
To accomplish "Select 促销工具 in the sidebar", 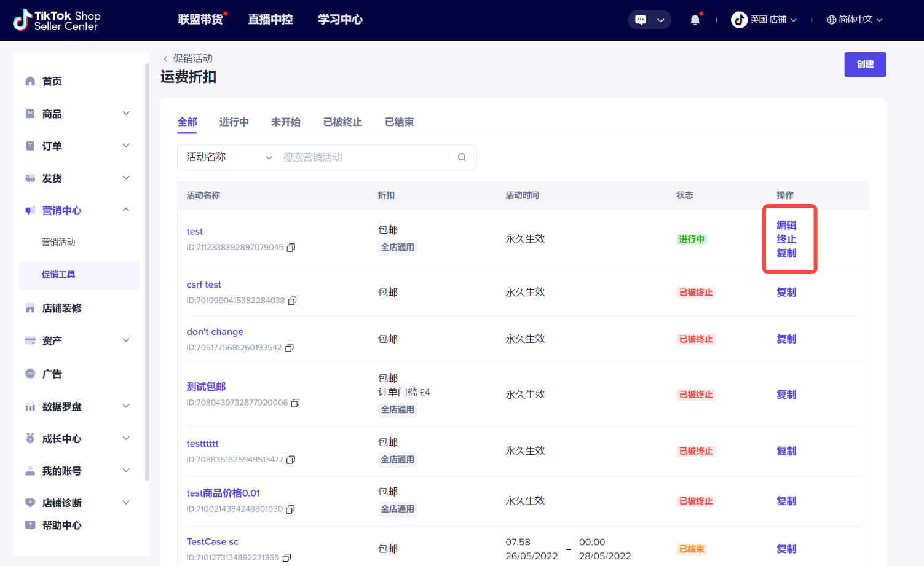I will pos(79,275).
